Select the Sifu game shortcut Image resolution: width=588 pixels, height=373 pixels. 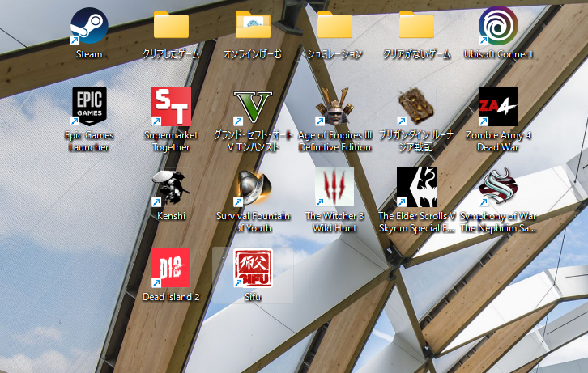[253, 268]
